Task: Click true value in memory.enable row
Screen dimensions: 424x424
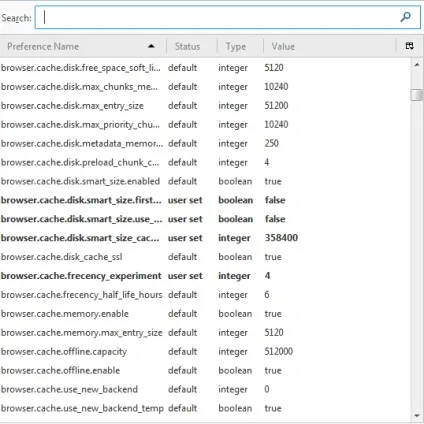Action: click(x=273, y=314)
